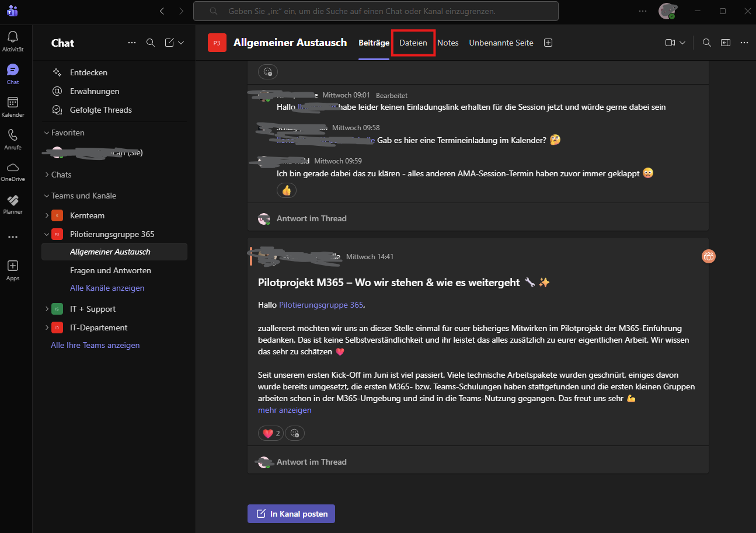This screenshot has height=533, width=756.
Task: Open OneDrive from the sidebar
Action: (13, 168)
